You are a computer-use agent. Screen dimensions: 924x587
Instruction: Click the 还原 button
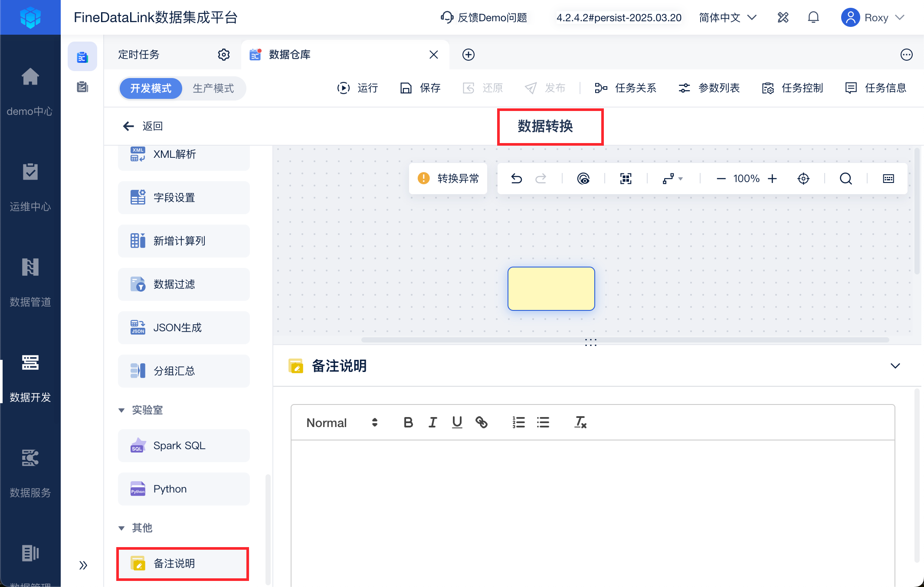pos(483,88)
